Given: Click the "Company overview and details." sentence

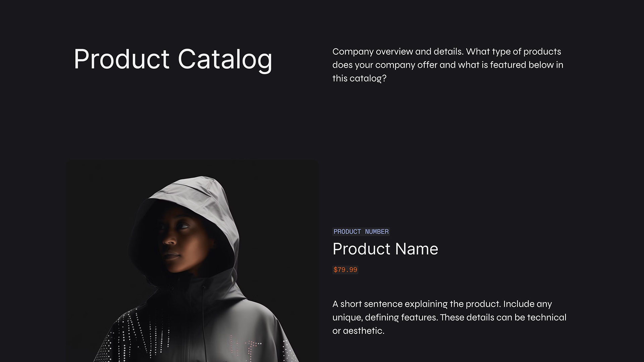Looking at the screenshot, I should pos(398,52).
